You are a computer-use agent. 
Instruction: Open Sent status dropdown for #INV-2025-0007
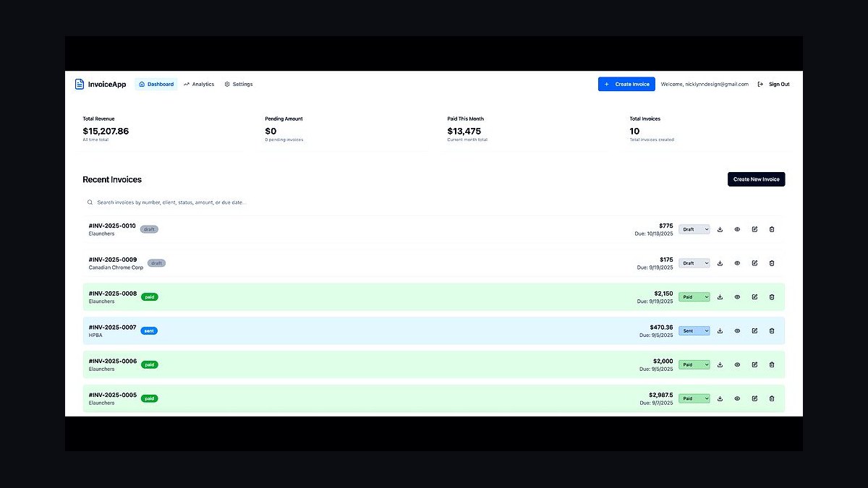click(x=694, y=331)
